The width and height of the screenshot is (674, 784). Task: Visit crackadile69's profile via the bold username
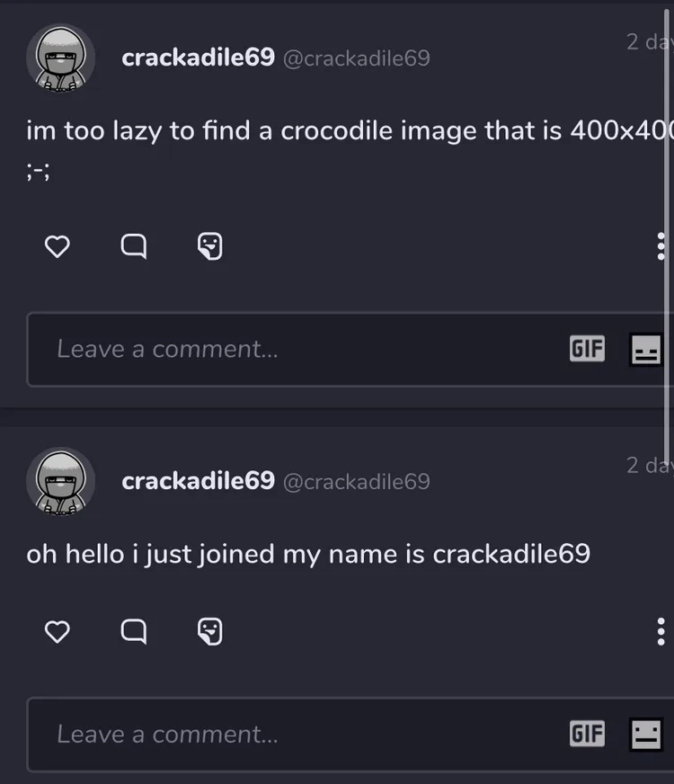tap(198, 58)
